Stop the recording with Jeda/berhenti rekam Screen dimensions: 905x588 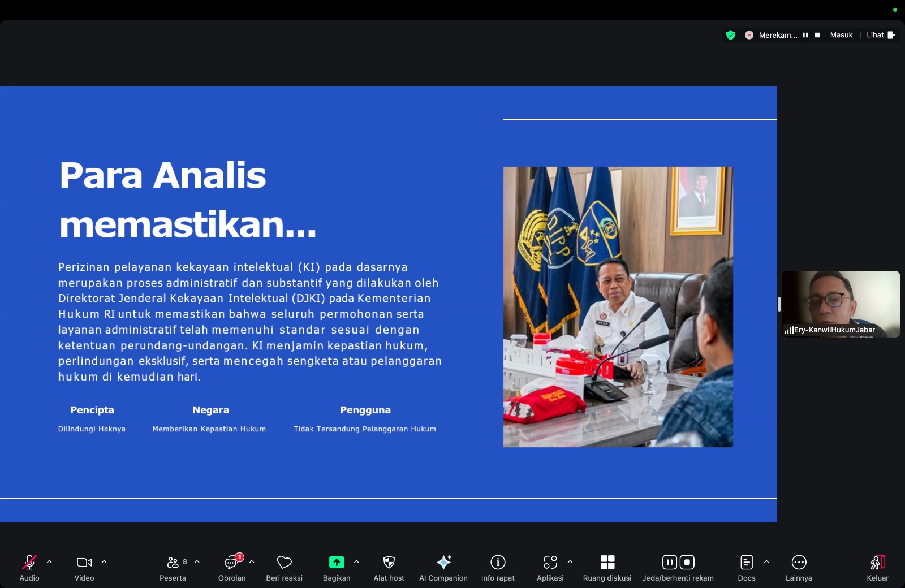pyautogui.click(x=687, y=562)
